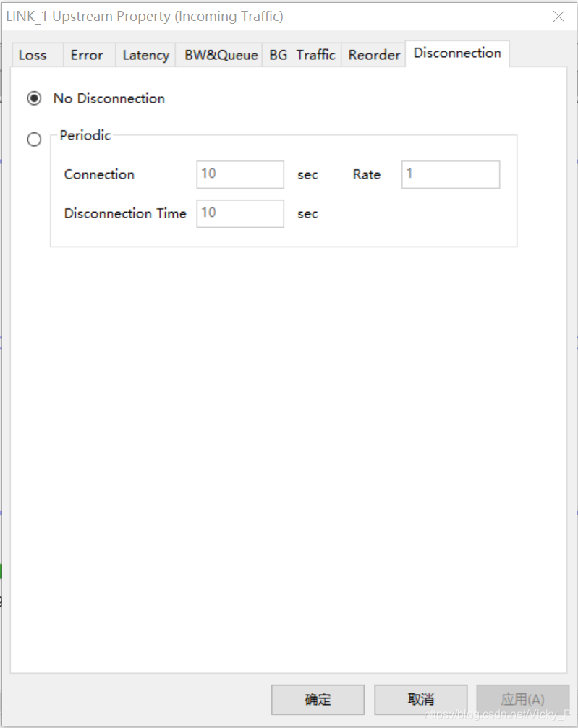Select the No Disconnection radio button
Screen dimensions: 578x728
[x=34, y=98]
